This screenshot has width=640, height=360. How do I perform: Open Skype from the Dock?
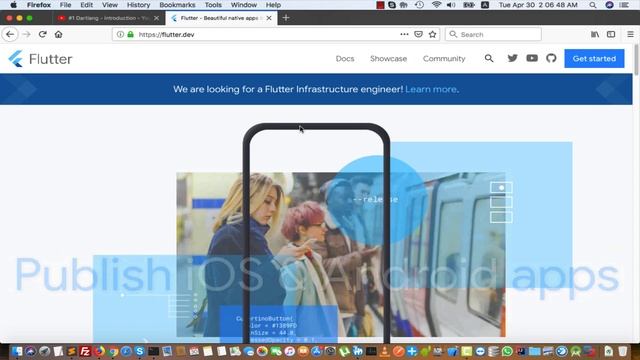(x=140, y=351)
